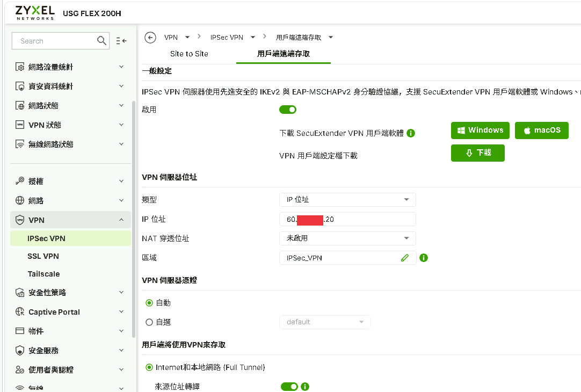Click the green 下載 config button
This screenshot has width=581, height=392.
tap(477, 153)
